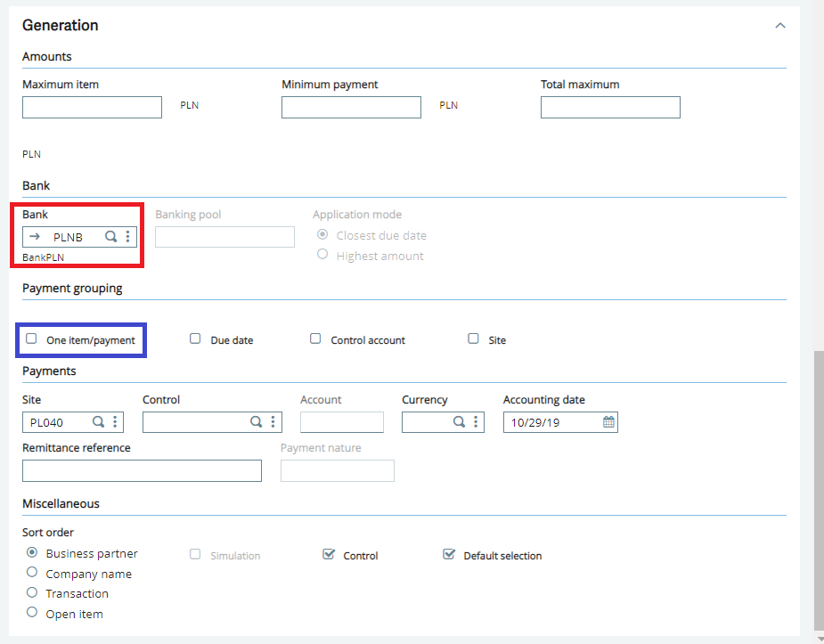Click the Maximum item input field
Screen dimensions: 824x644
click(x=92, y=107)
